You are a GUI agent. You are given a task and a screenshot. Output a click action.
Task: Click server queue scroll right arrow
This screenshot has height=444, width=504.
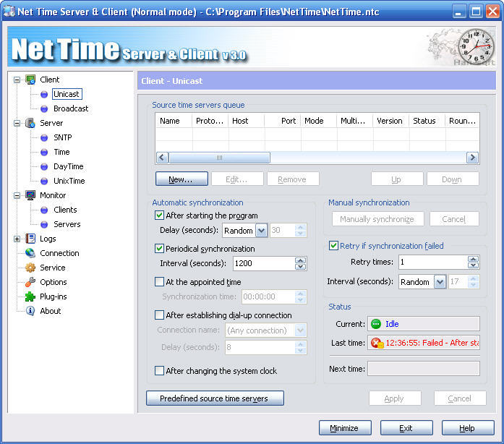tap(472, 158)
